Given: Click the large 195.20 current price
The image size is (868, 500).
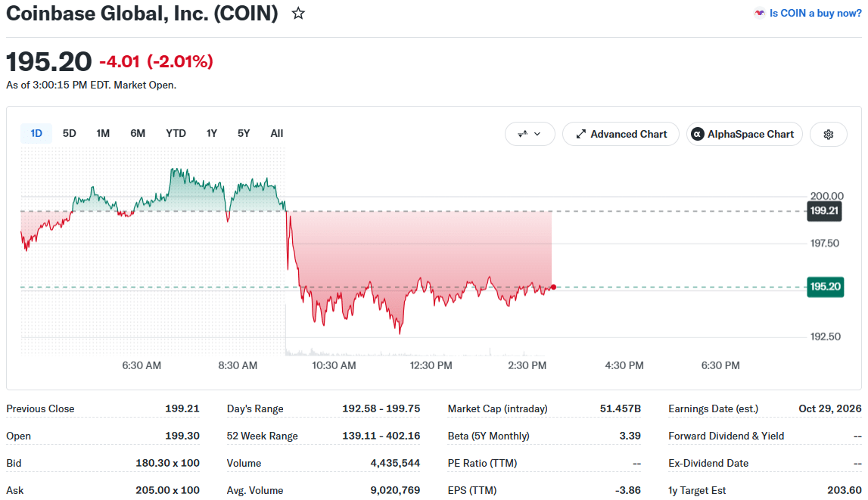Looking at the screenshot, I should [48, 61].
